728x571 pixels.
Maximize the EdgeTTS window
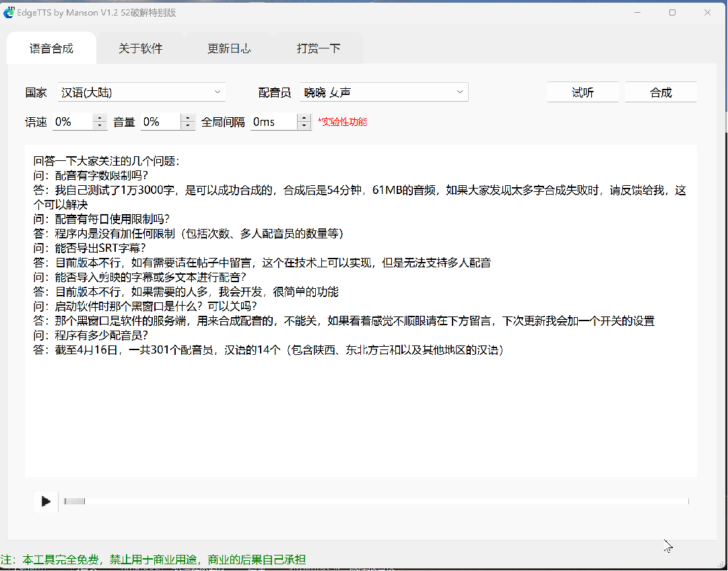pyautogui.click(x=672, y=13)
